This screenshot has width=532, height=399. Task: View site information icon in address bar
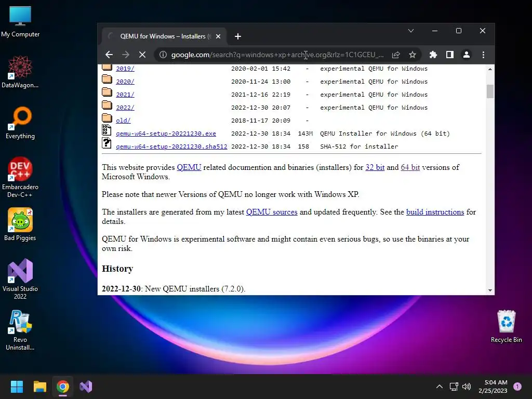(x=163, y=55)
